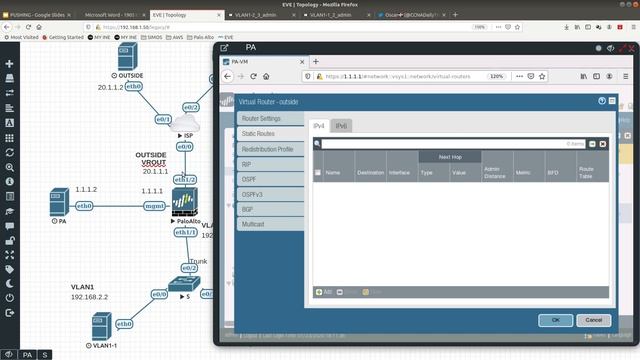Open the chat bubble sidebar icon
This screenshot has width=640, height=360.
point(9,226)
